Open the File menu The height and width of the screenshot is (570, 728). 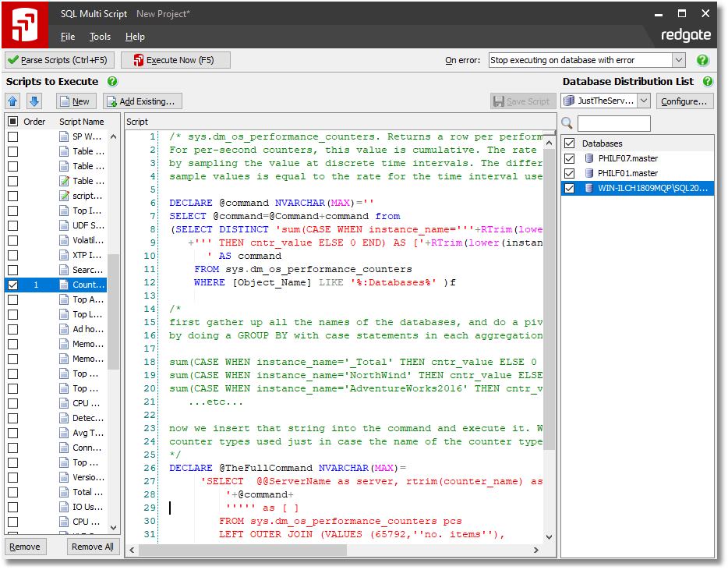(68, 37)
